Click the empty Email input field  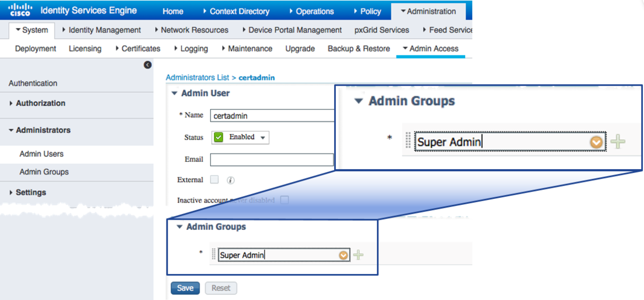tap(272, 160)
